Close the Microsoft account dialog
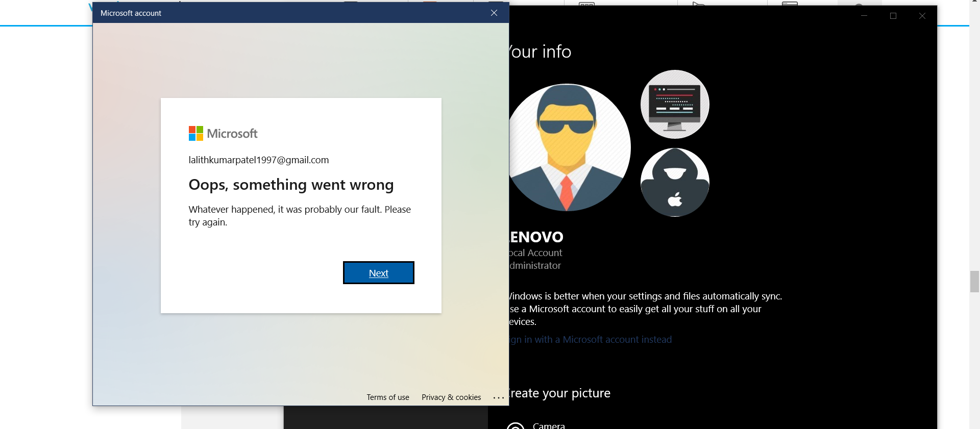The height and width of the screenshot is (429, 980). coord(494,13)
